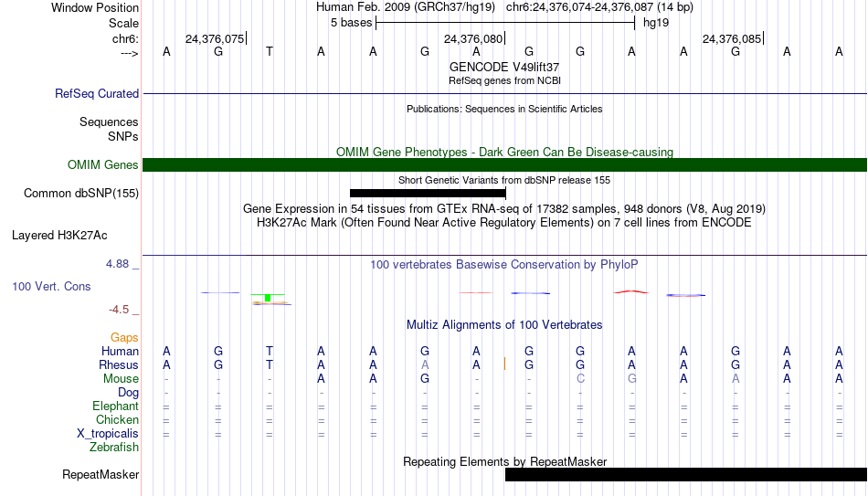868x496 pixels.
Task: Open the Common dbSNP(155) track label
Action: 81,194
